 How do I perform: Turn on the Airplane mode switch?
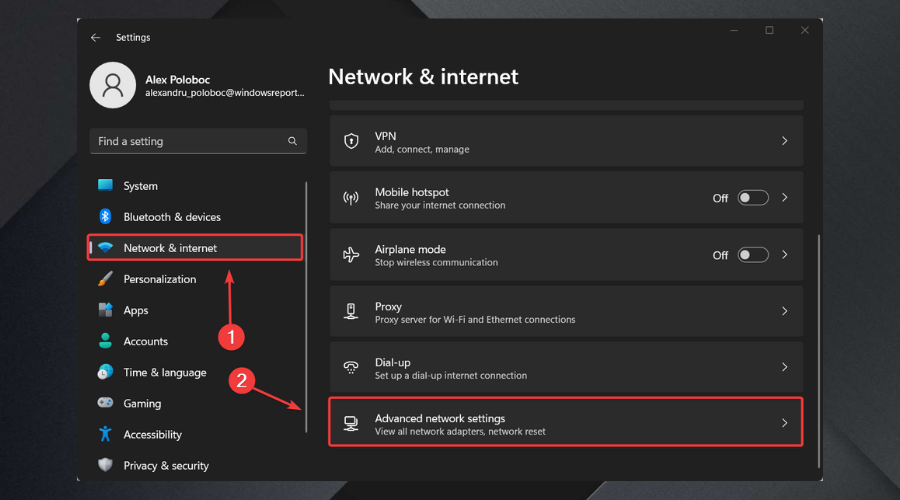(752, 255)
